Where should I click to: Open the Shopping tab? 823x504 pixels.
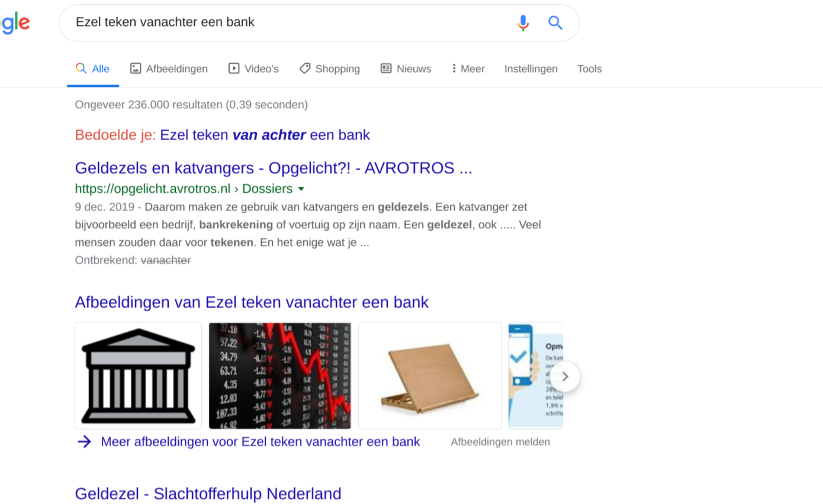click(329, 69)
